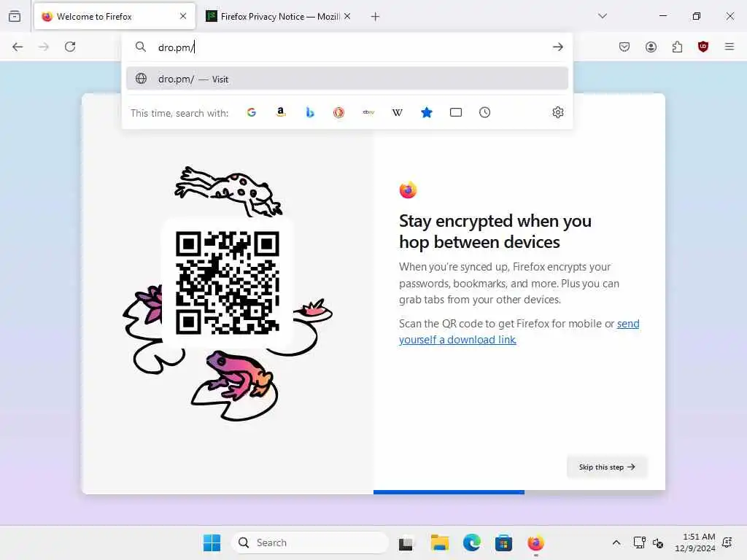Select the dro.pm/ Visit suggestion
The height and width of the screenshot is (560, 747).
(347, 79)
